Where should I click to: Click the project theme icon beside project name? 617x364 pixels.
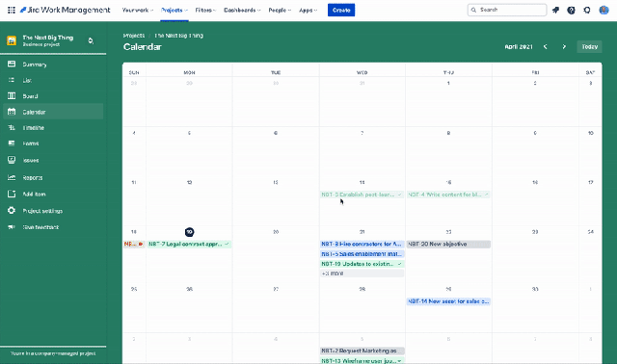(91, 40)
